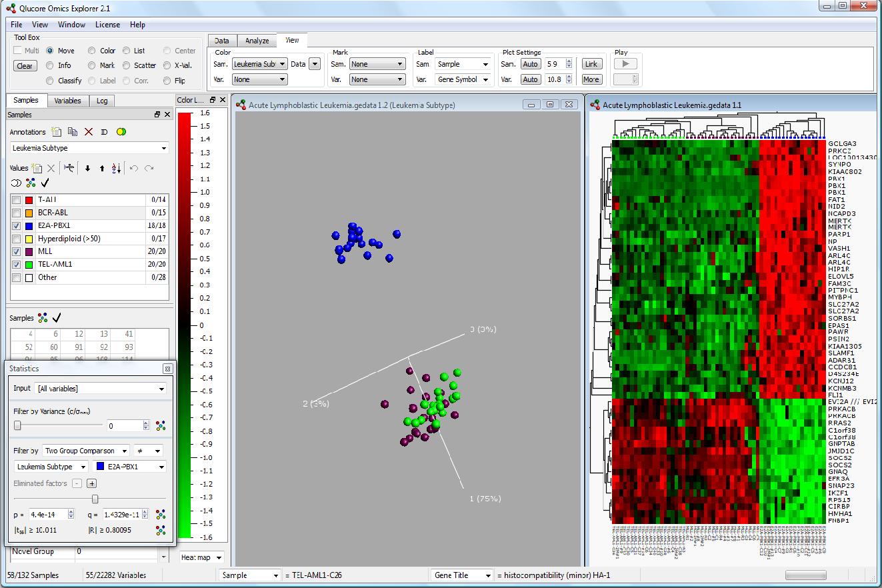The height and width of the screenshot is (588, 882).
Task: Open the Window menu
Action: [x=71, y=25]
